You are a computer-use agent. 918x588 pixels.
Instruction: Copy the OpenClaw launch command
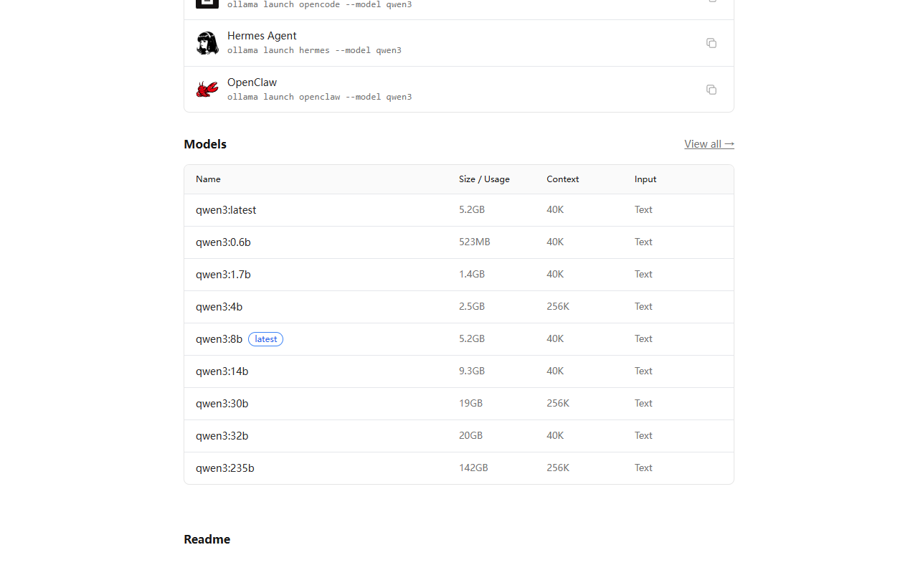click(x=711, y=90)
